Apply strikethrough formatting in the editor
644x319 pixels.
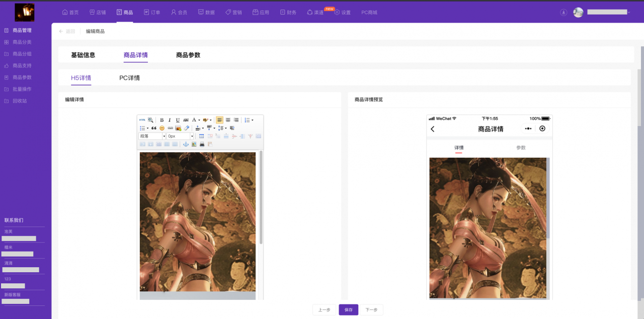(x=186, y=120)
